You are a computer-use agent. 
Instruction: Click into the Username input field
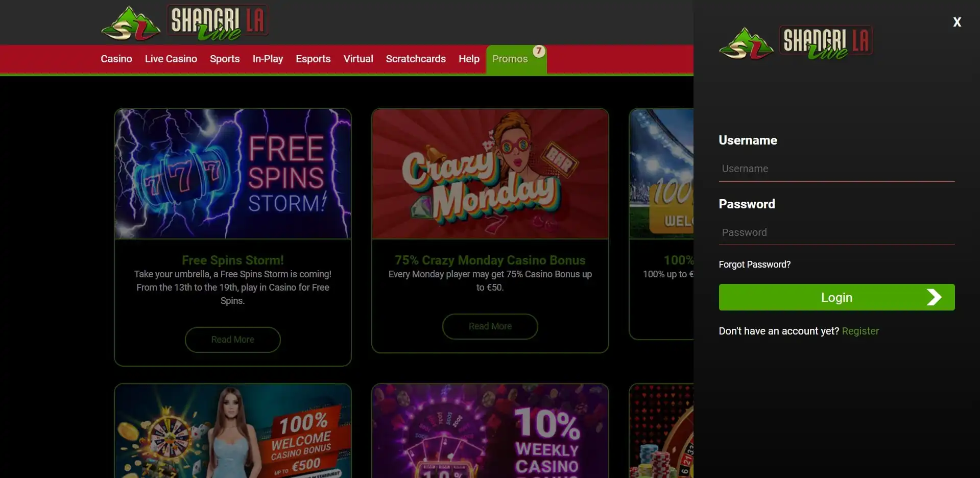click(836, 169)
